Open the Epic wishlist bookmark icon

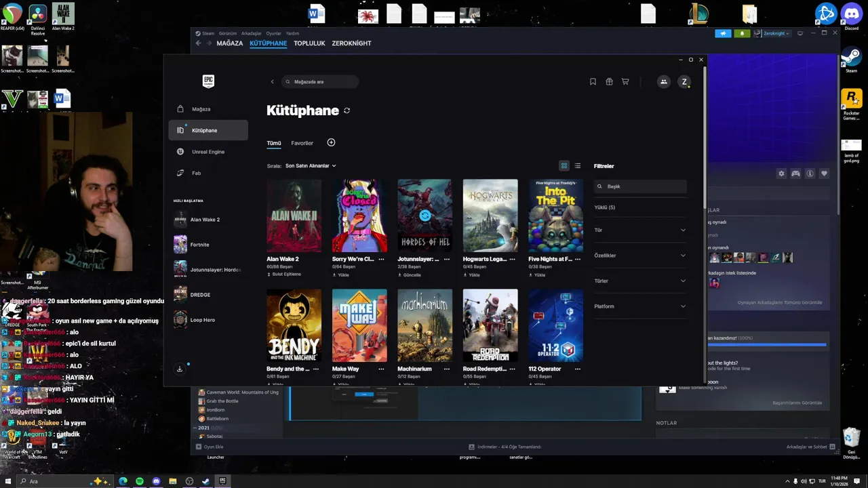(593, 81)
